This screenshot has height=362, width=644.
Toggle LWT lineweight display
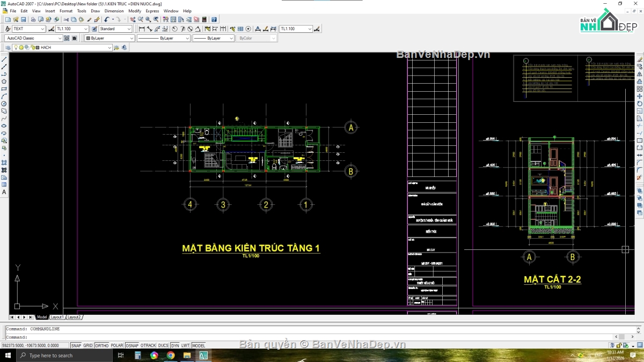(185, 346)
